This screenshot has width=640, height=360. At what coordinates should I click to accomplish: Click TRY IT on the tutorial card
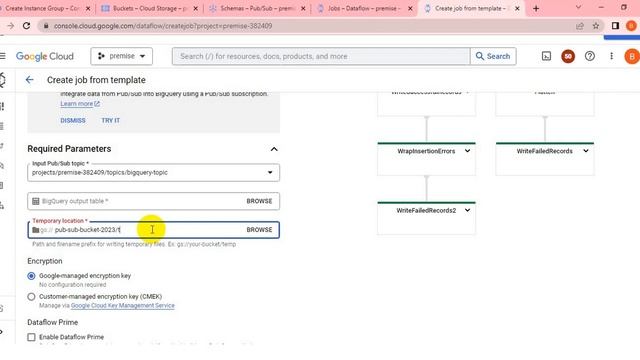(x=111, y=120)
